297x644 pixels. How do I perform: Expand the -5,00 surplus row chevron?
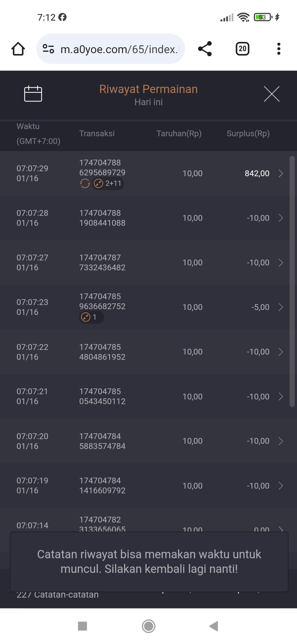point(280,307)
